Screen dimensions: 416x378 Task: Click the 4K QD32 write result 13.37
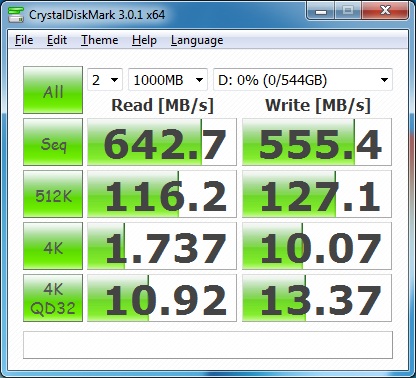(317, 298)
